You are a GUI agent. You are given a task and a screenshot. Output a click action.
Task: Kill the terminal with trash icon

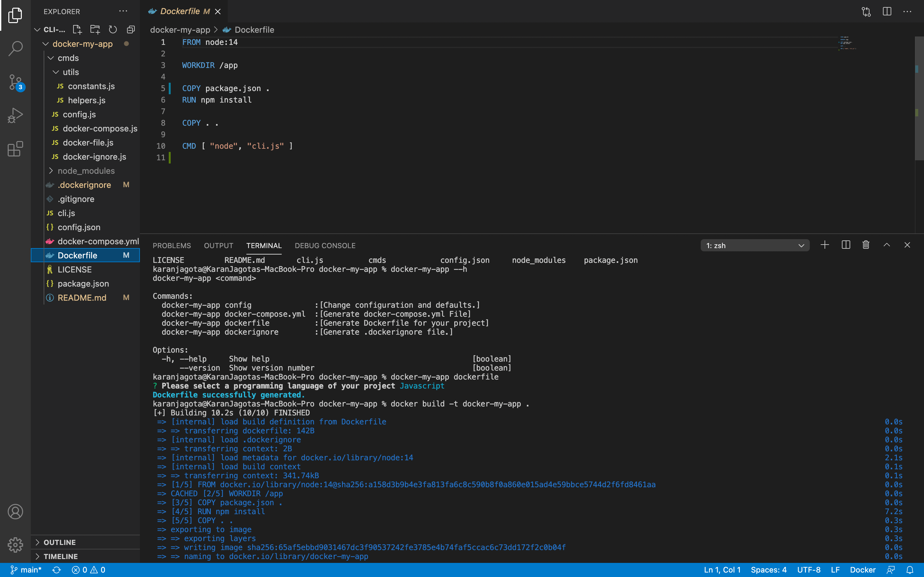coord(866,245)
